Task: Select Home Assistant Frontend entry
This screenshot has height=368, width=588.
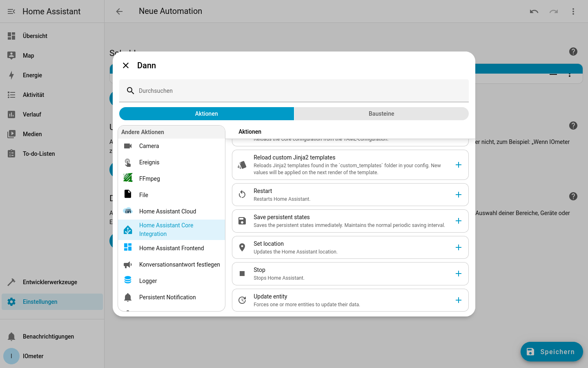Action: coord(171,248)
